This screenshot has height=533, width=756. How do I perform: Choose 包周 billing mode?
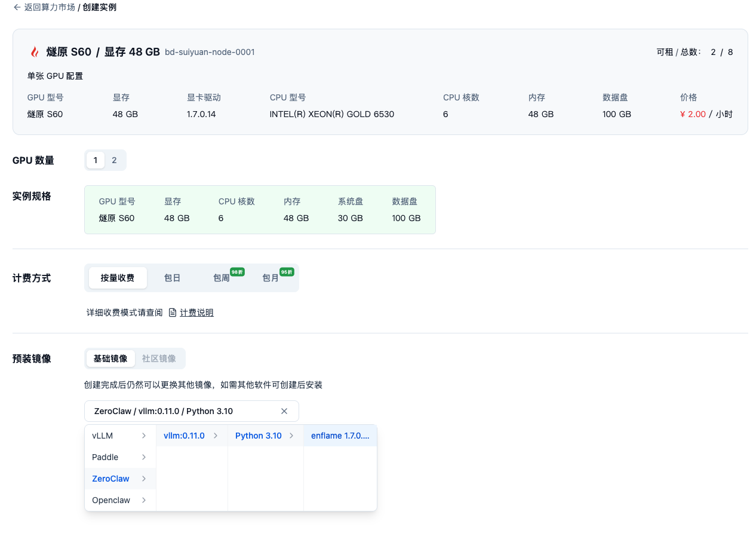point(222,278)
